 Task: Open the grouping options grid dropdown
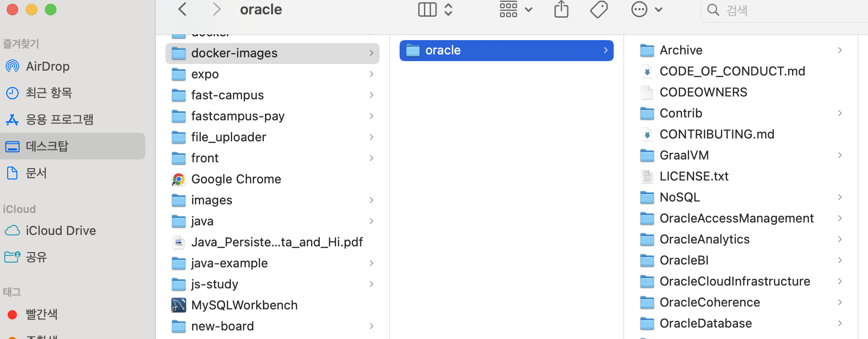pyautogui.click(x=516, y=10)
